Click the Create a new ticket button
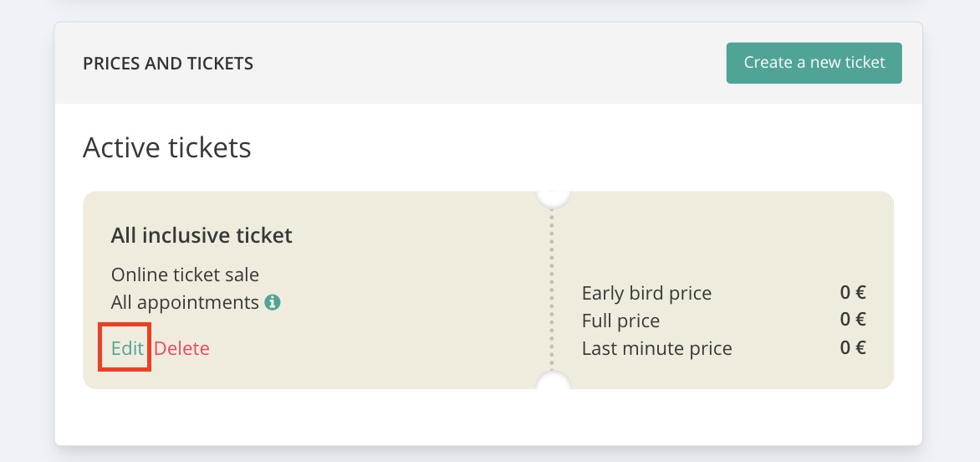Screen dimensions: 980x462 [x=814, y=63]
